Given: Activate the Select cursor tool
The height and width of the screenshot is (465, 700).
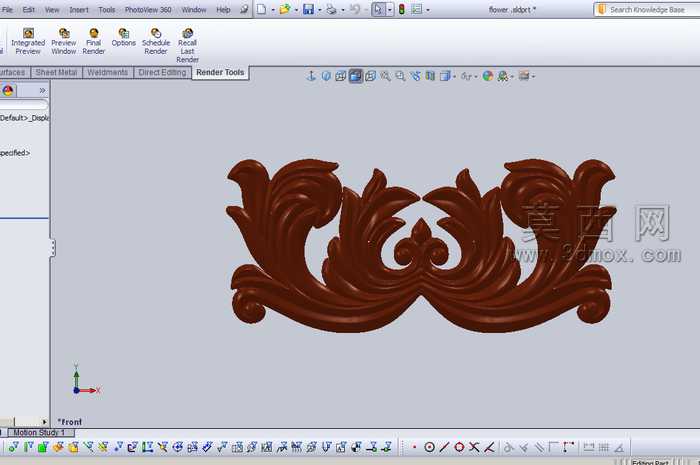Looking at the screenshot, I should click(378, 9).
